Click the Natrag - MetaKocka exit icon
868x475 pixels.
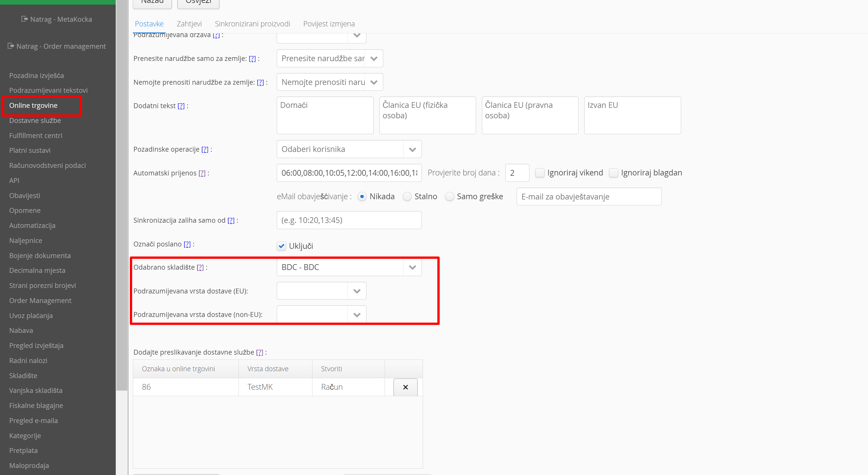[24, 19]
